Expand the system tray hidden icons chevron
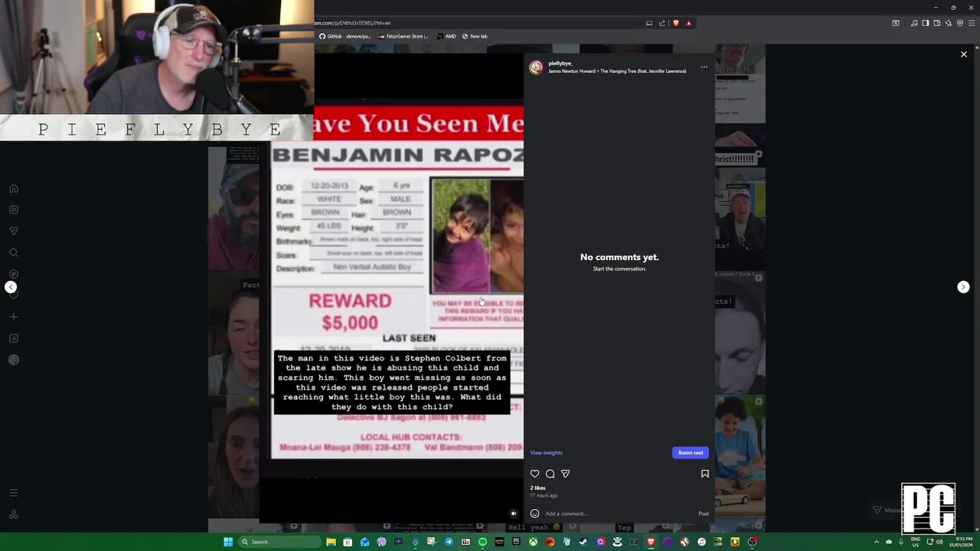The height and width of the screenshot is (551, 980). click(877, 542)
